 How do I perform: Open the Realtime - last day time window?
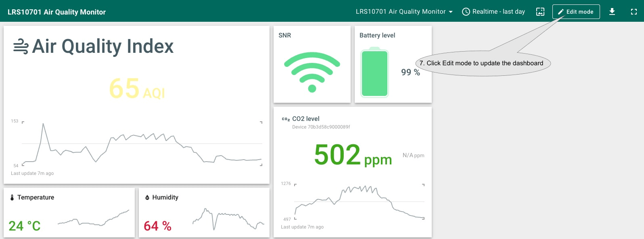pyautogui.click(x=493, y=12)
